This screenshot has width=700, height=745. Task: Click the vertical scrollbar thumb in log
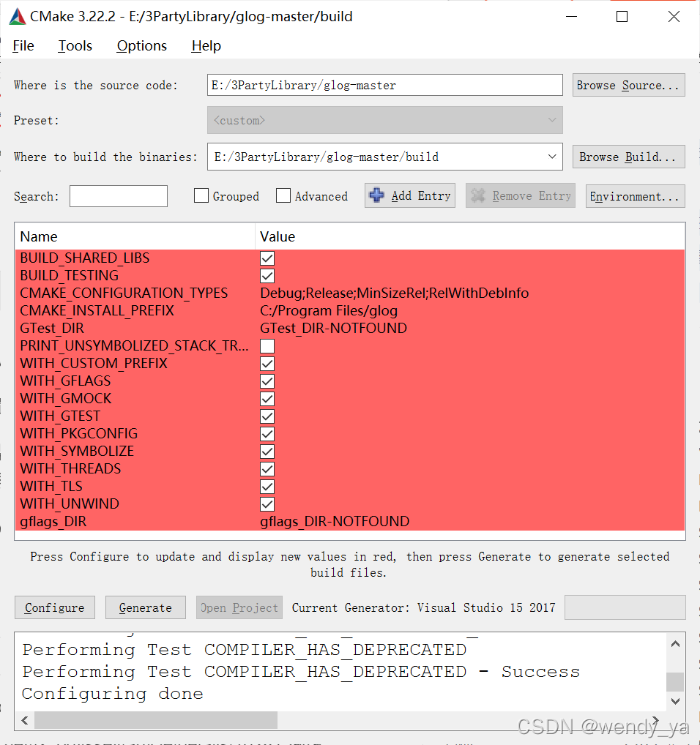click(x=675, y=682)
